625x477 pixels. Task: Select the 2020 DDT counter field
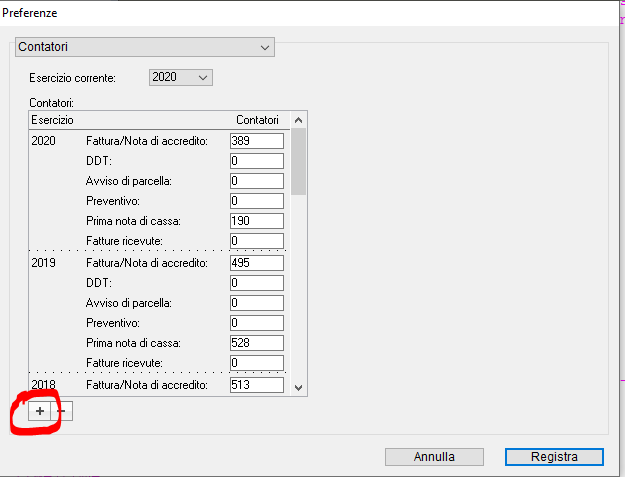pos(257,161)
